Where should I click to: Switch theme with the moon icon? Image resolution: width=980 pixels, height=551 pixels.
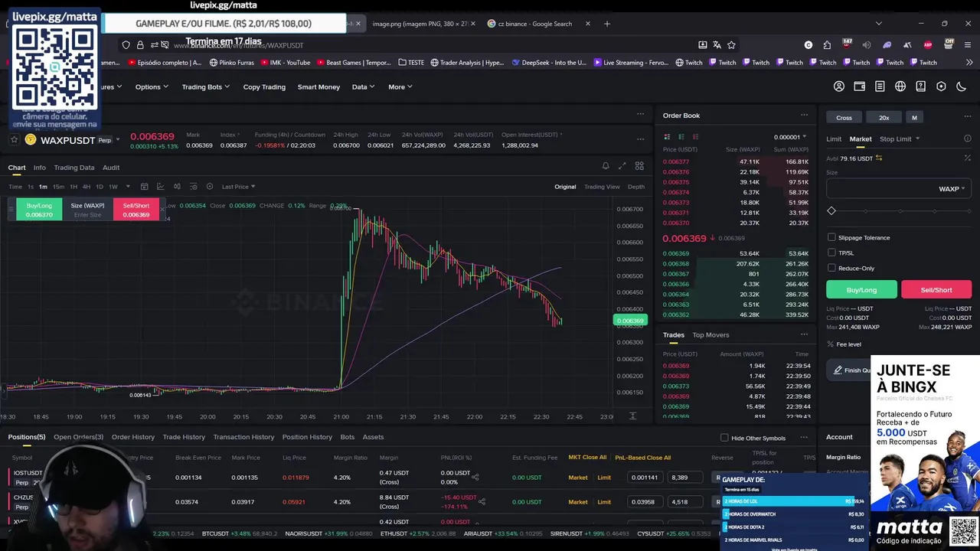[962, 86]
